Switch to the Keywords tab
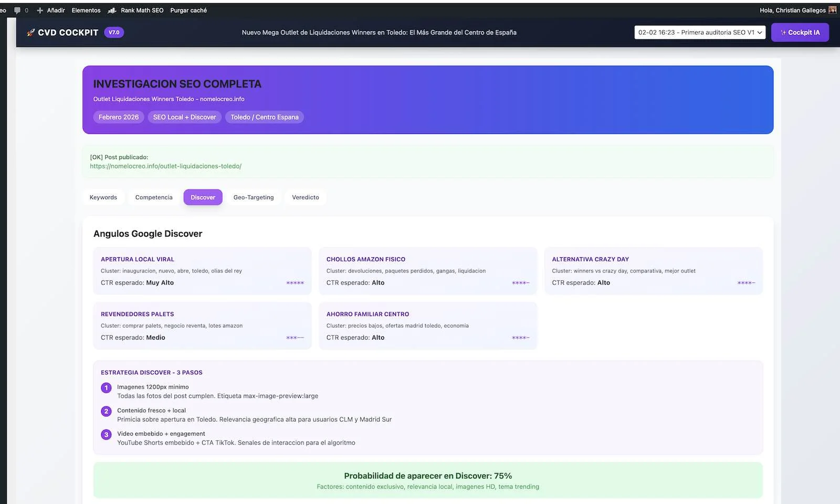The height and width of the screenshot is (504, 840). [x=103, y=197]
